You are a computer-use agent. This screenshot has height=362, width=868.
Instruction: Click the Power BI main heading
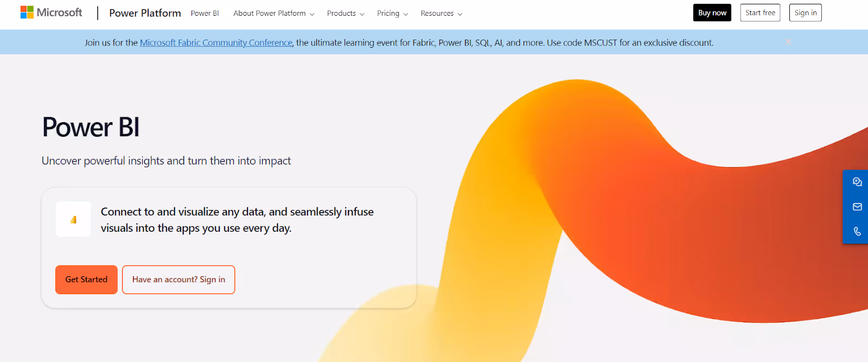pos(91,128)
